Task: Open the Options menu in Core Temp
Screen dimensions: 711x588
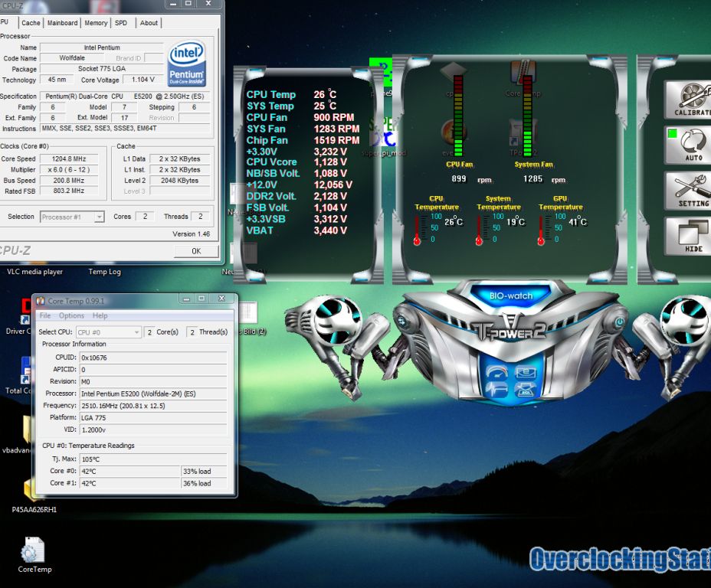Action: pyautogui.click(x=72, y=315)
